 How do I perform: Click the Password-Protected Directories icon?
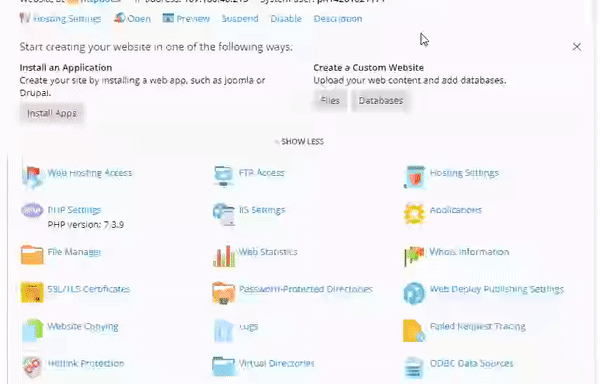click(x=223, y=293)
